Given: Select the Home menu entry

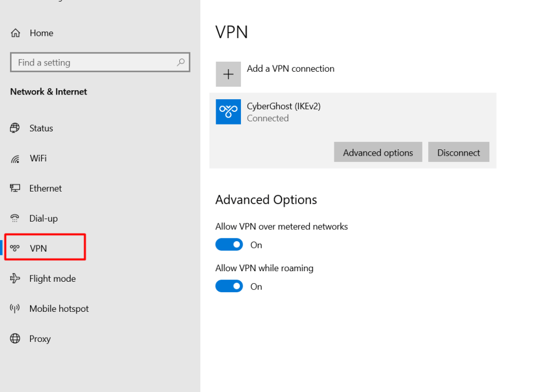Looking at the screenshot, I should (41, 33).
